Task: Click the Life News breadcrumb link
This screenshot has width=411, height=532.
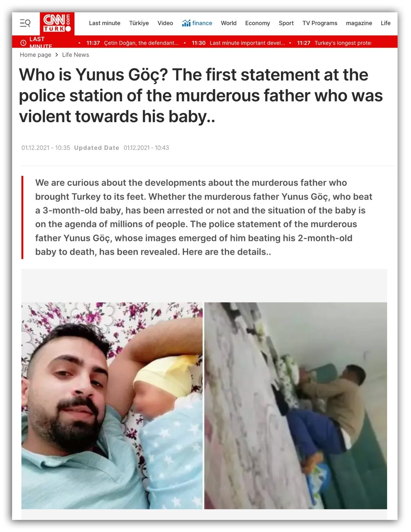Action: point(76,55)
